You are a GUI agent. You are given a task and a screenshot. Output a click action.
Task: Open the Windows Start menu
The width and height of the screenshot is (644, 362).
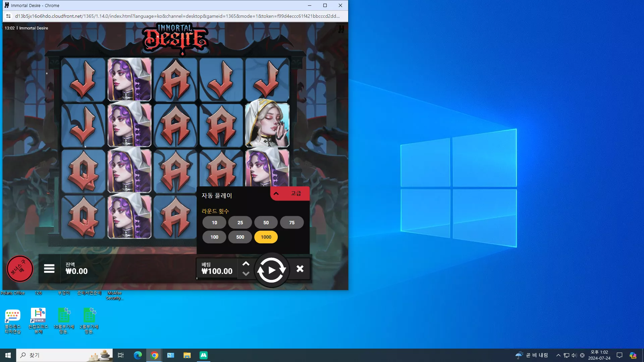click(8, 355)
